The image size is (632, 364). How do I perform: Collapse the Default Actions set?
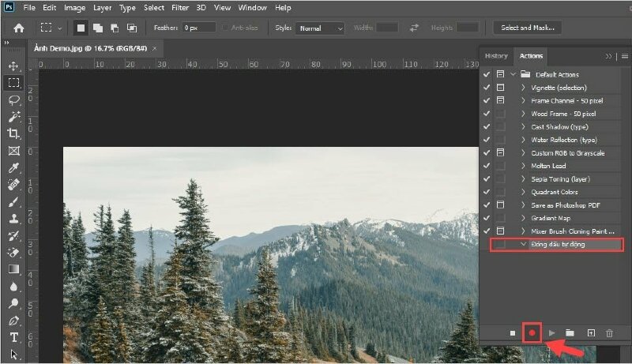pos(513,74)
